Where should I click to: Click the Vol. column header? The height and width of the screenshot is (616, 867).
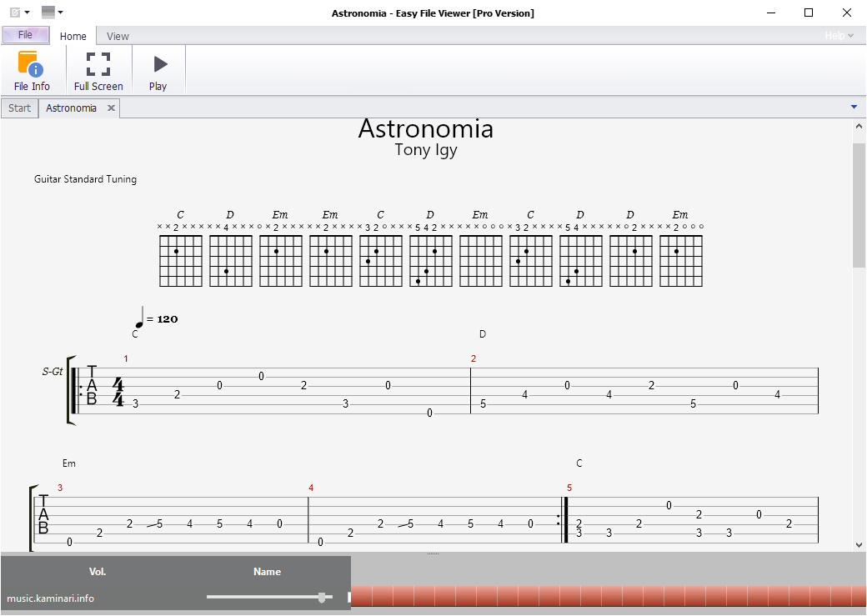[x=98, y=572]
